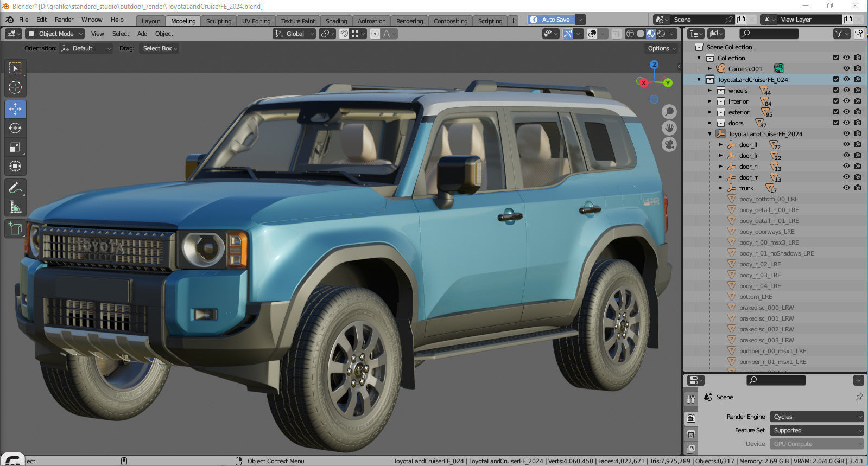Open the Global transform orientation dropdown
Screen dimensions: 868x466
[294, 34]
